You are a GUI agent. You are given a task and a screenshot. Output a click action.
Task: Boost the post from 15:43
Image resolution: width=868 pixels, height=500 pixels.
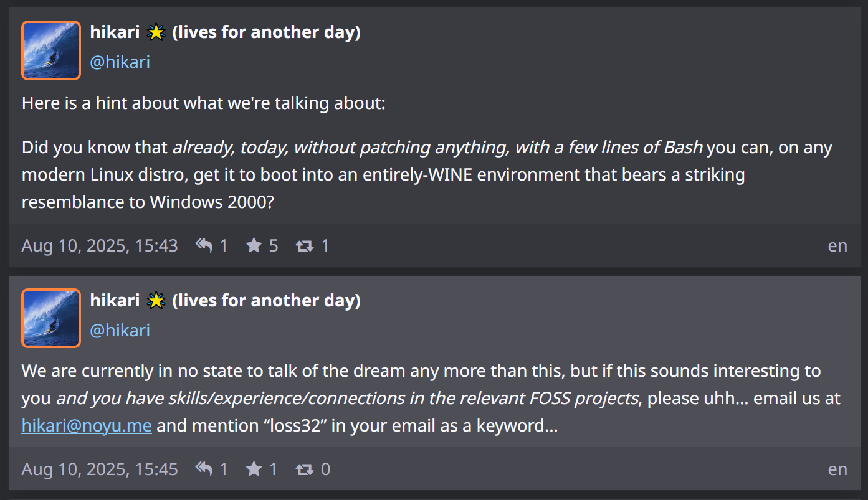click(305, 245)
